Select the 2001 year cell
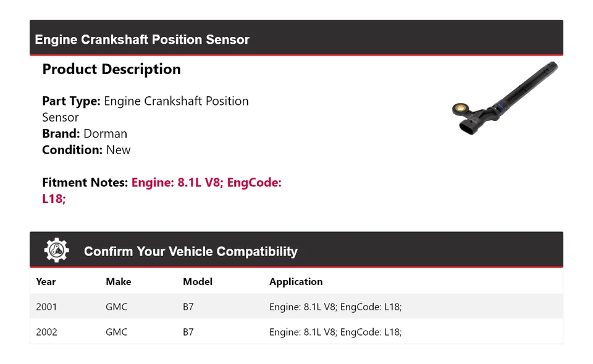This screenshot has height=364, width=593. pos(46,307)
